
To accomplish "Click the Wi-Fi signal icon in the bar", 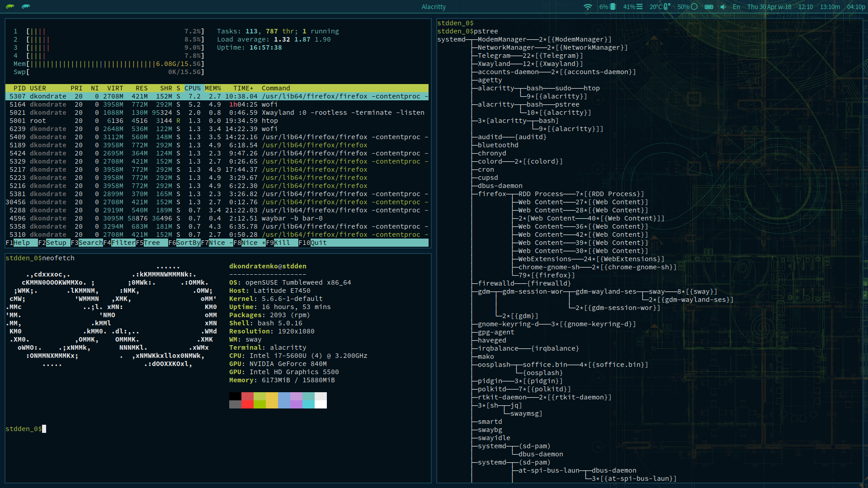I will coord(587,7).
